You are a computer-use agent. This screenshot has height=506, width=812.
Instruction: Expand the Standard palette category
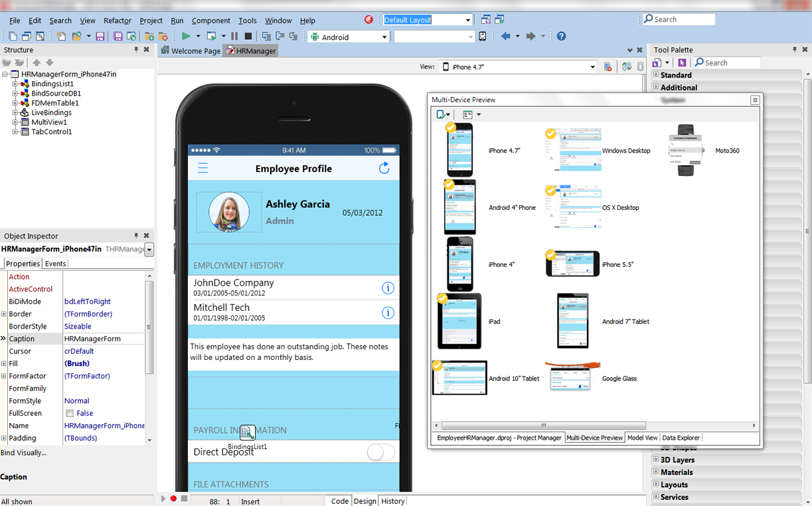point(656,75)
